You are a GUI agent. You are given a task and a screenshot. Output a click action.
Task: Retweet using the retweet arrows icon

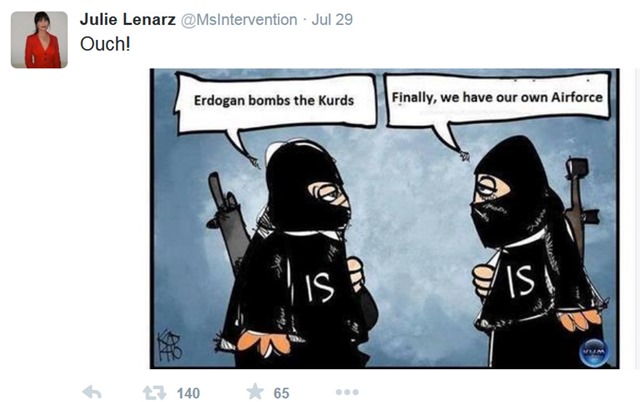(154, 393)
